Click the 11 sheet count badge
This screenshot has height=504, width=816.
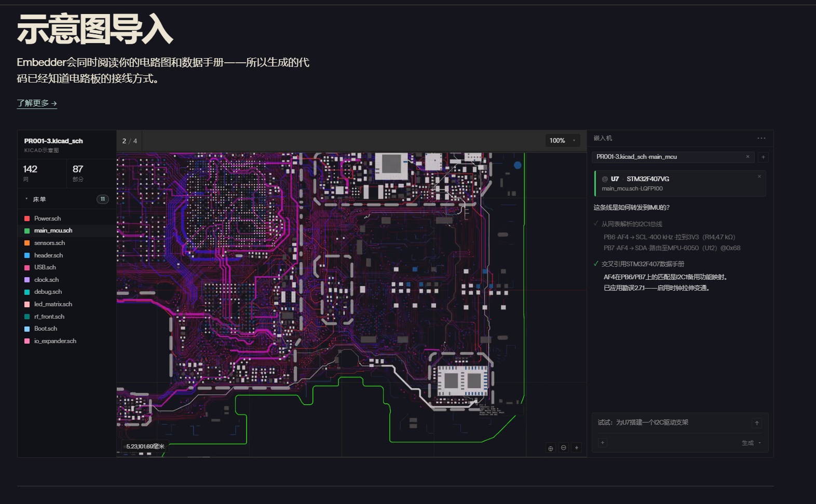point(103,199)
